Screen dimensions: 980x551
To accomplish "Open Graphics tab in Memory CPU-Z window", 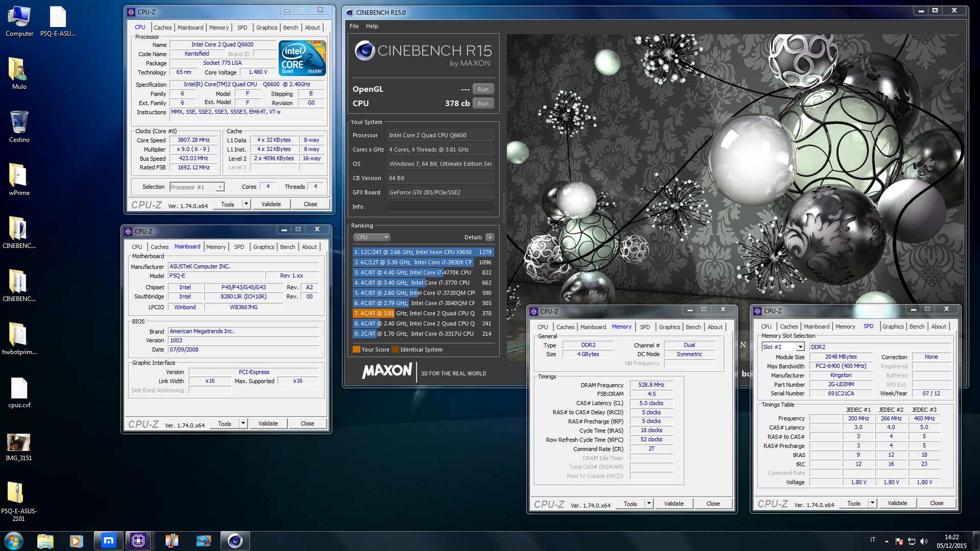I will [x=669, y=327].
